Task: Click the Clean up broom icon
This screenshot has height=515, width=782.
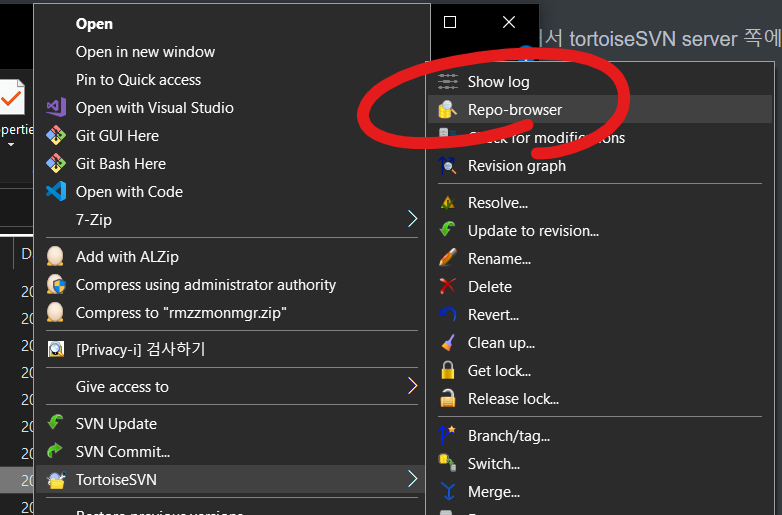Action: (x=447, y=343)
